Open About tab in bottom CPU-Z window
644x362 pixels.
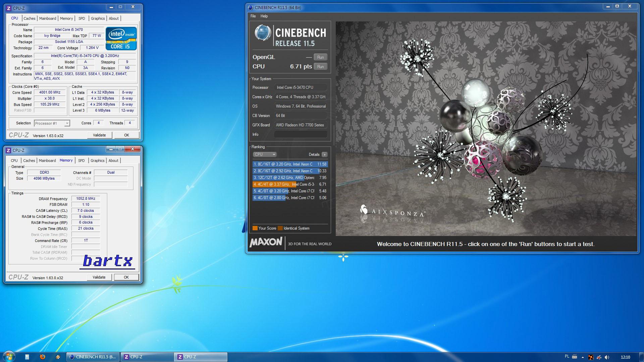click(x=113, y=161)
